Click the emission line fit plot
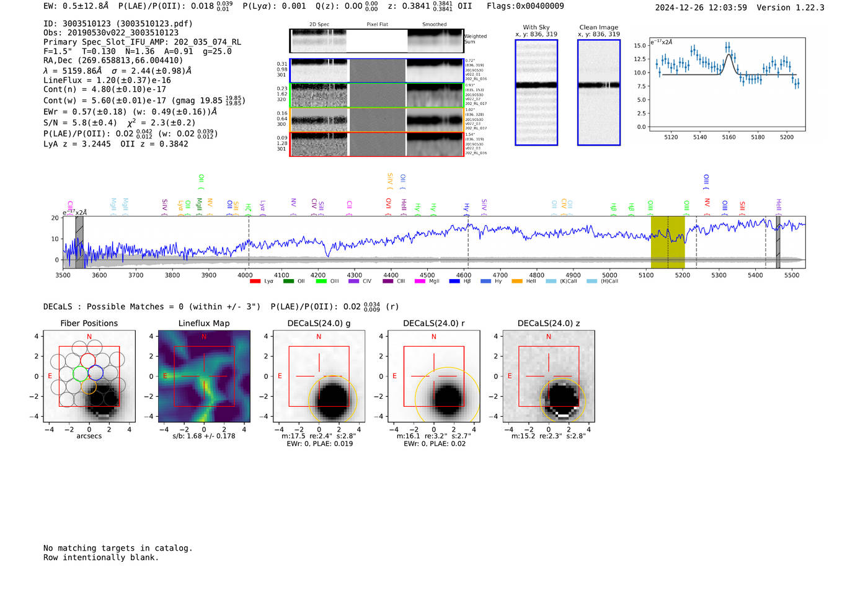This screenshot has height=591, width=868. (x=727, y=84)
